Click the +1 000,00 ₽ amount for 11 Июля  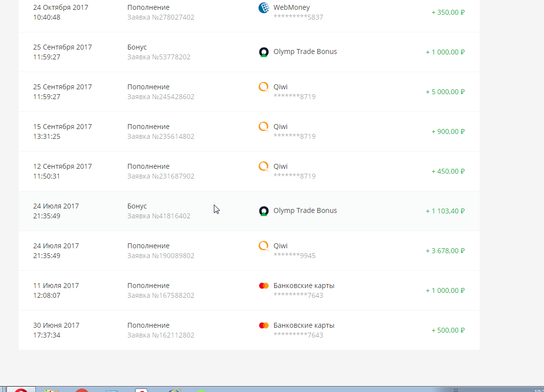click(445, 291)
